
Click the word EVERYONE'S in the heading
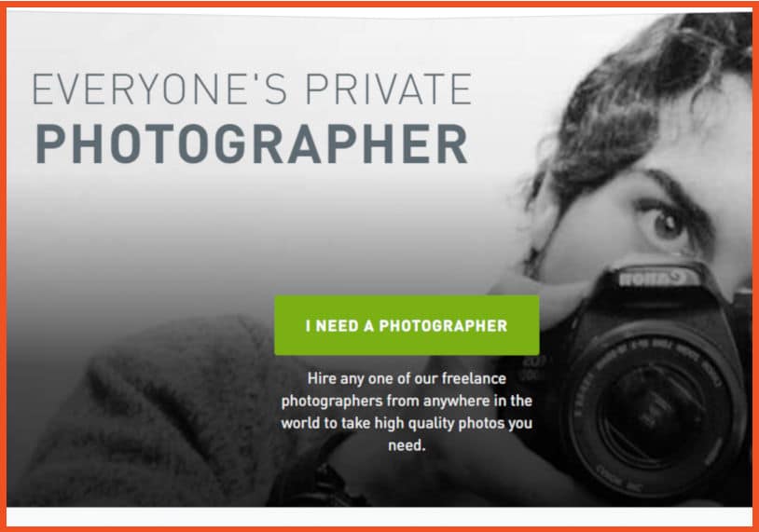[159, 89]
